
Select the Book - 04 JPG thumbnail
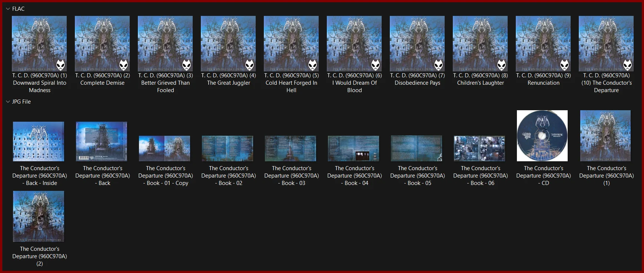click(353, 148)
